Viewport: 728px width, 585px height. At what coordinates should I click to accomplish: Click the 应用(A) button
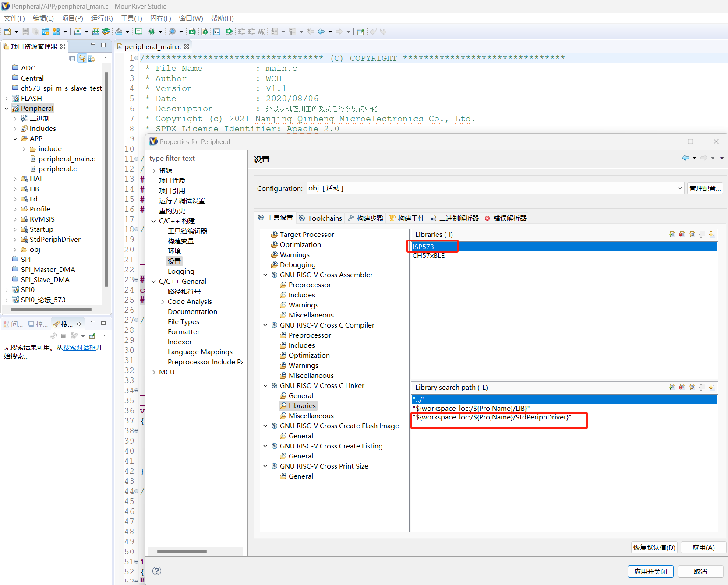coord(703,547)
